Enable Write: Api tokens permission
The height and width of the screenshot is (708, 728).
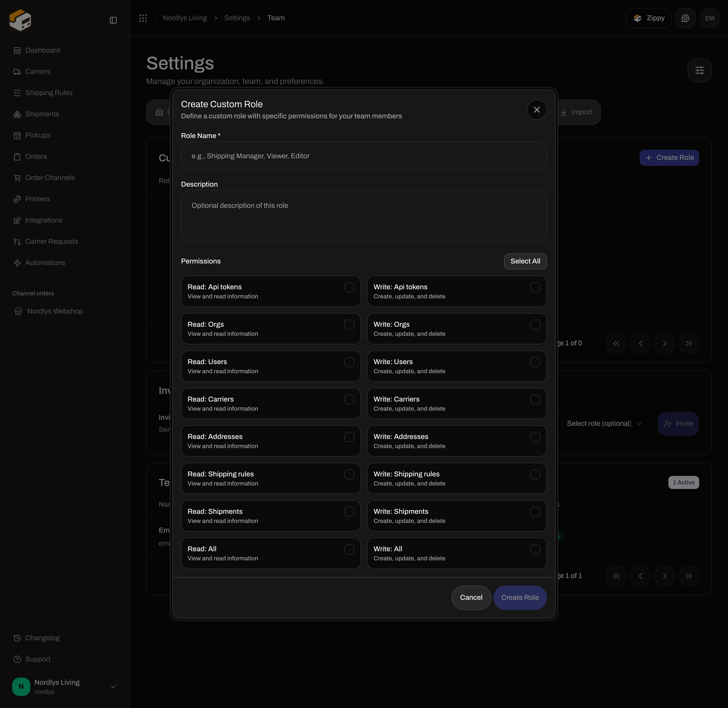pyautogui.click(x=535, y=287)
